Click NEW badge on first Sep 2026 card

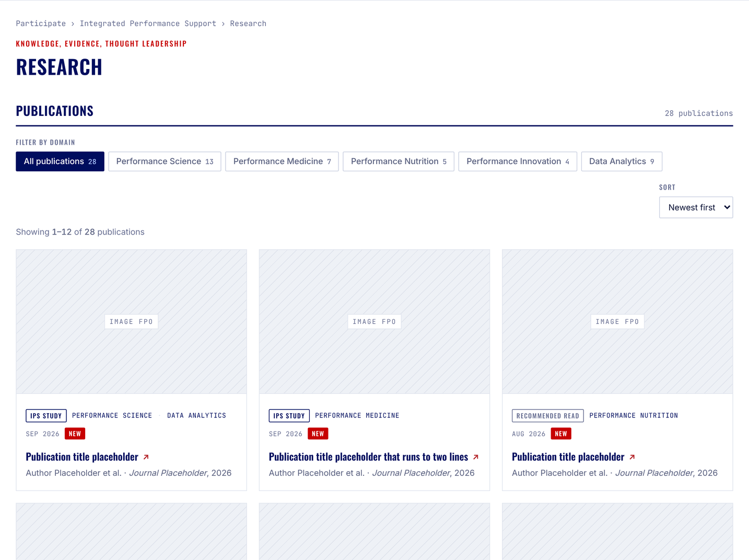pos(75,434)
